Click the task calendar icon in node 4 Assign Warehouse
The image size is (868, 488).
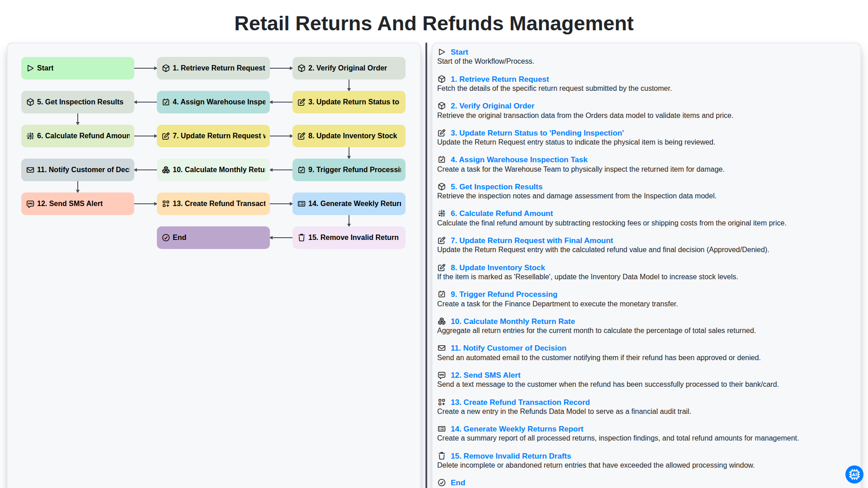click(166, 102)
